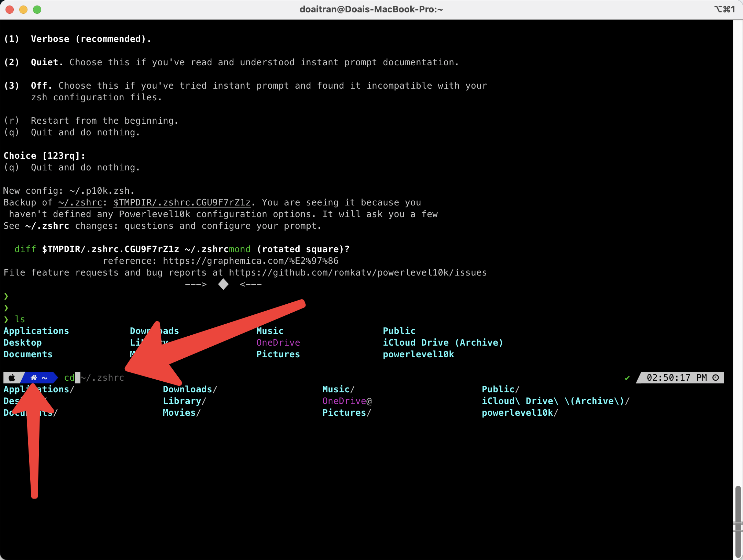Click option (3) Off
The width and height of the screenshot is (743, 560).
(x=245, y=91)
